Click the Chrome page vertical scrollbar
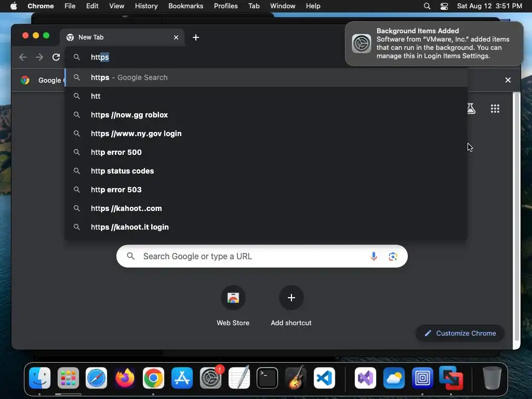532x399 pixels. point(517,217)
